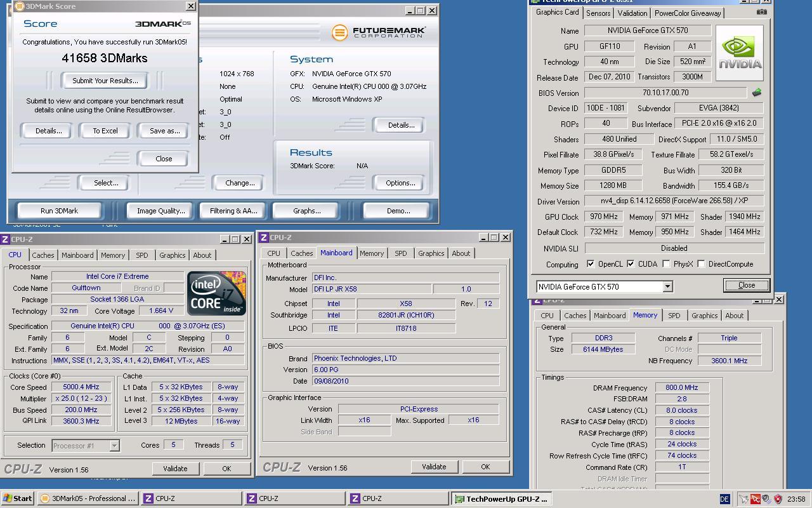812x508 pixels.
Task: Click Run 3DMark button
Action: (x=59, y=211)
